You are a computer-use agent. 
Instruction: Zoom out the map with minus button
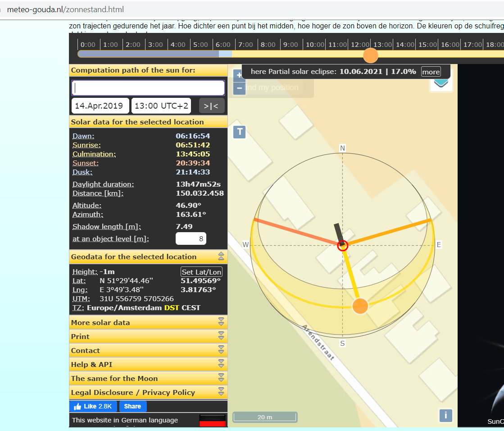(239, 88)
